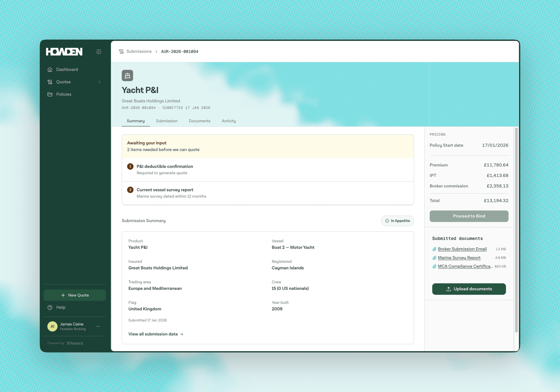Image resolution: width=560 pixels, height=392 pixels.
Task: Click the Marine Survey Report paperclip icon
Action: pos(434,258)
